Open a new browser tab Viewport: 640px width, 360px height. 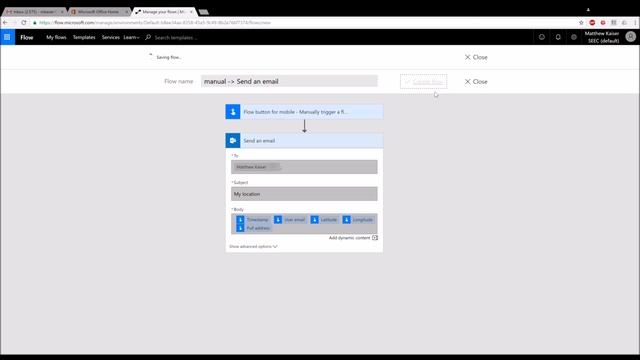click(x=204, y=12)
